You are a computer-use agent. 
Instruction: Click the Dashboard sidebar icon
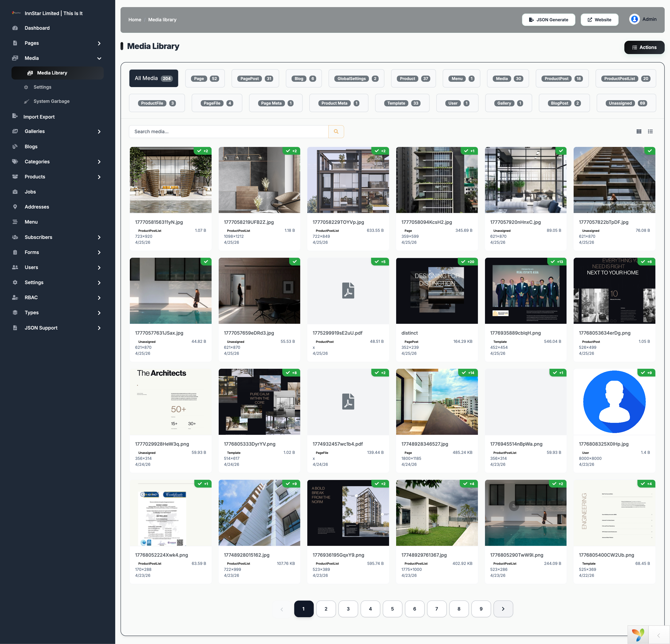(15, 28)
